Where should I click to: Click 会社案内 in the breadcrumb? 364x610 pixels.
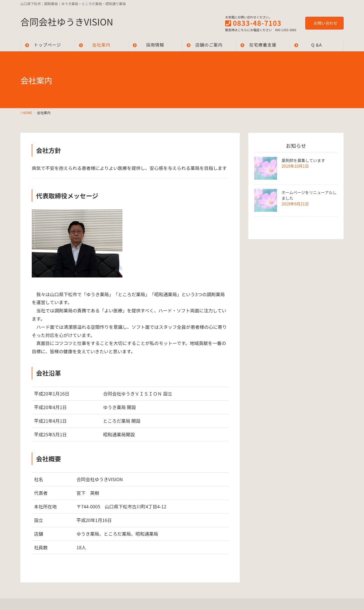click(44, 113)
